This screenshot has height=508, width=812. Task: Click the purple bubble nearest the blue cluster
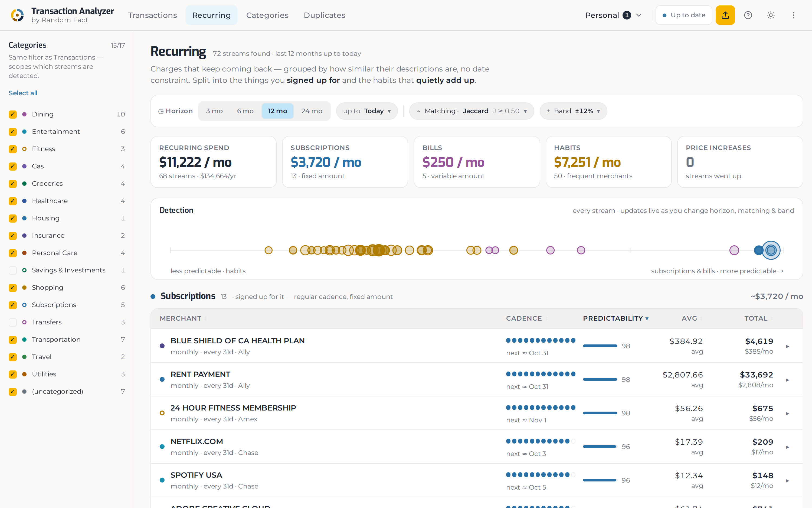click(x=734, y=250)
